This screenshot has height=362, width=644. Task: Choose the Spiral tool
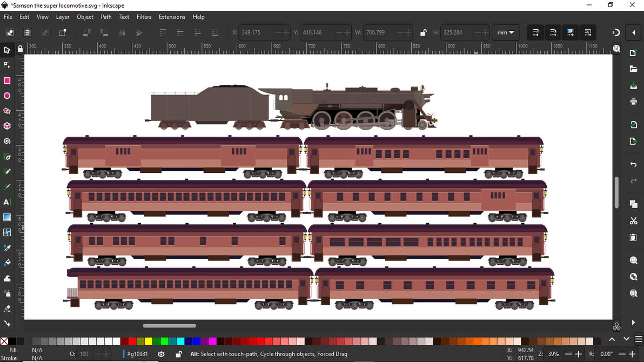tap(7, 140)
